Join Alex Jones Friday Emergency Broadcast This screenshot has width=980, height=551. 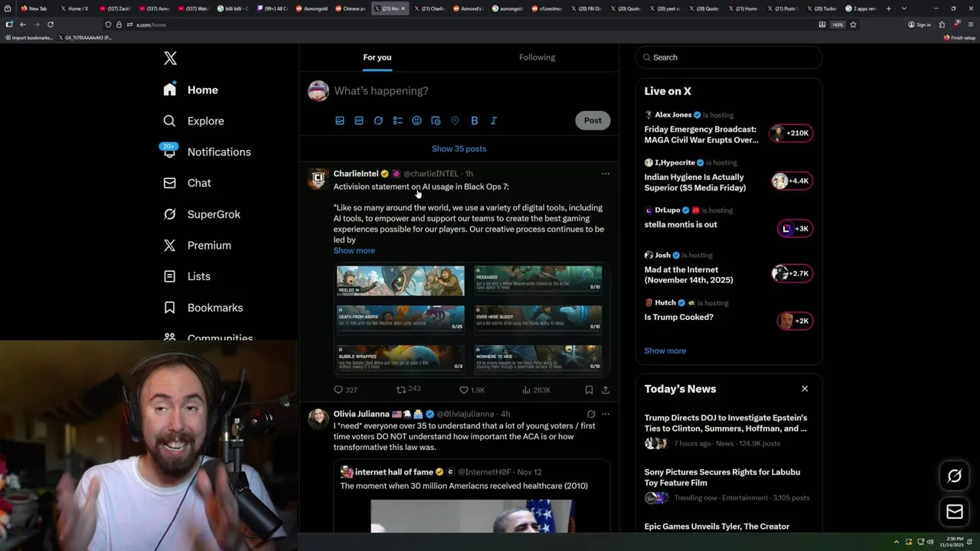[728, 128]
